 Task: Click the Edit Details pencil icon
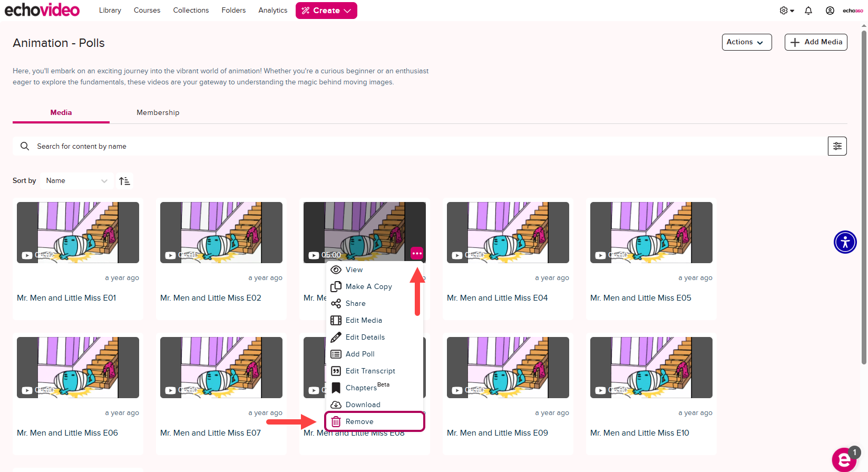pyautogui.click(x=336, y=337)
